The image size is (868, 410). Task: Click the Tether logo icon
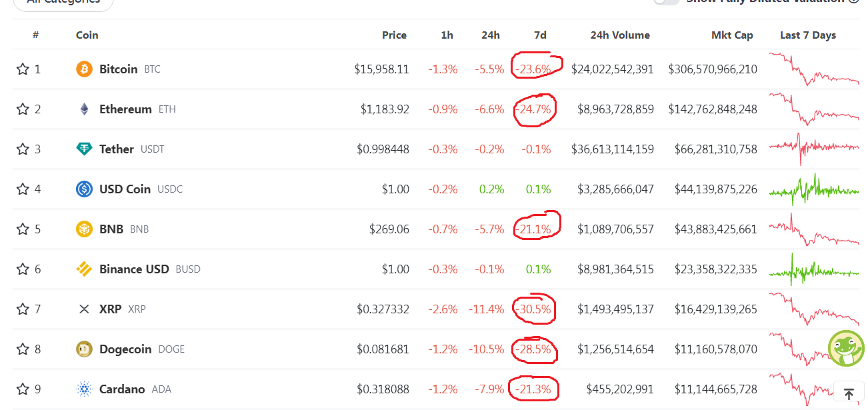[x=84, y=149]
